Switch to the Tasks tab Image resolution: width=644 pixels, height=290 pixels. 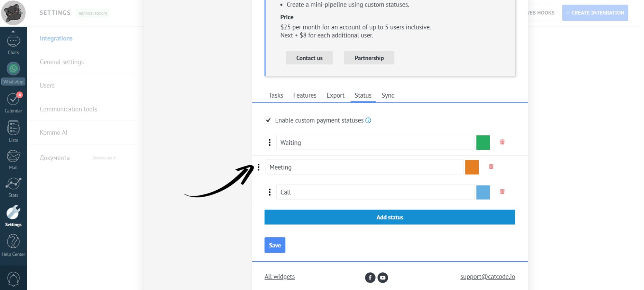(x=276, y=96)
